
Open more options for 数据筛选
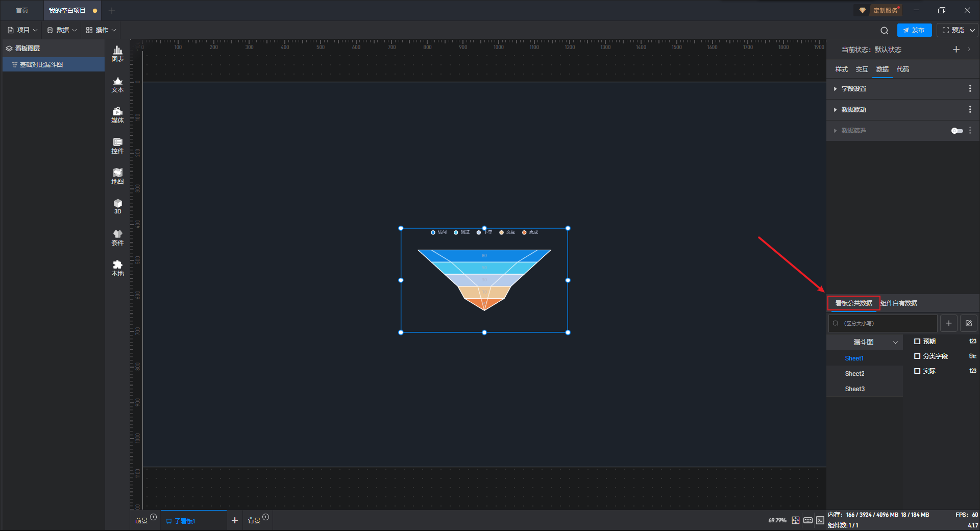[970, 131]
